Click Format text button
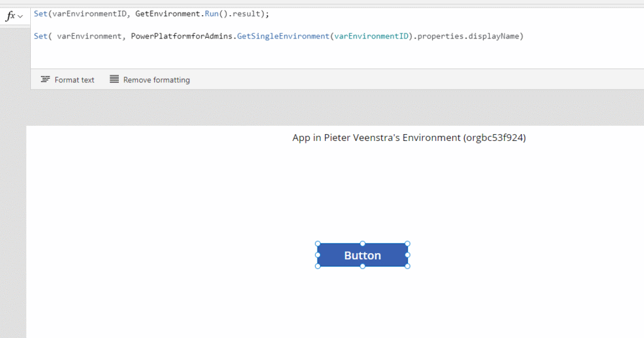 coord(67,80)
